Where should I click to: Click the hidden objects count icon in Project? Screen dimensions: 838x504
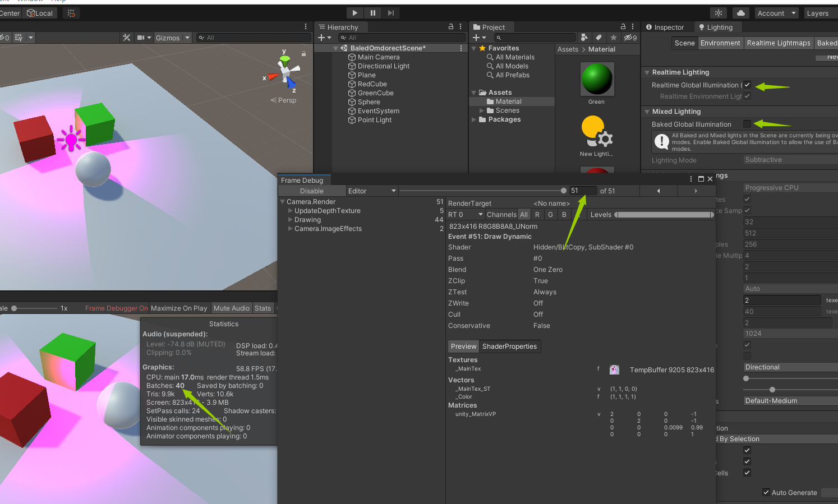click(x=630, y=37)
